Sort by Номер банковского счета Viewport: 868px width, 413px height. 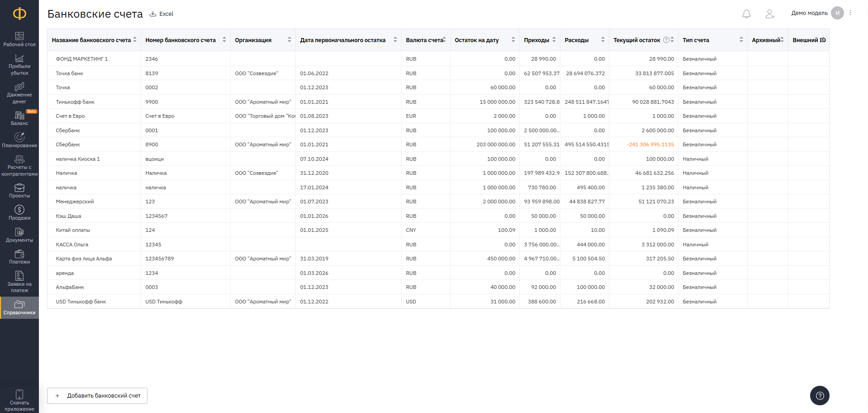tap(224, 40)
